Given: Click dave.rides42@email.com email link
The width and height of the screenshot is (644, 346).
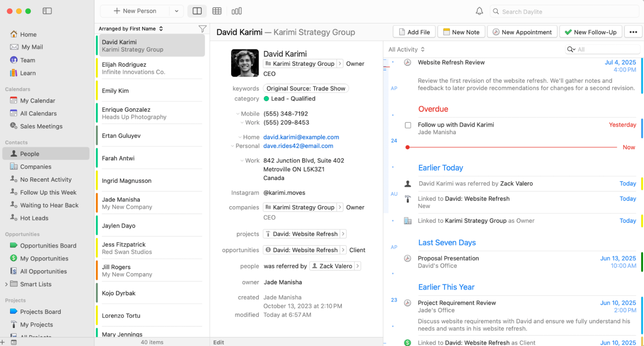Looking at the screenshot, I should click(298, 146).
